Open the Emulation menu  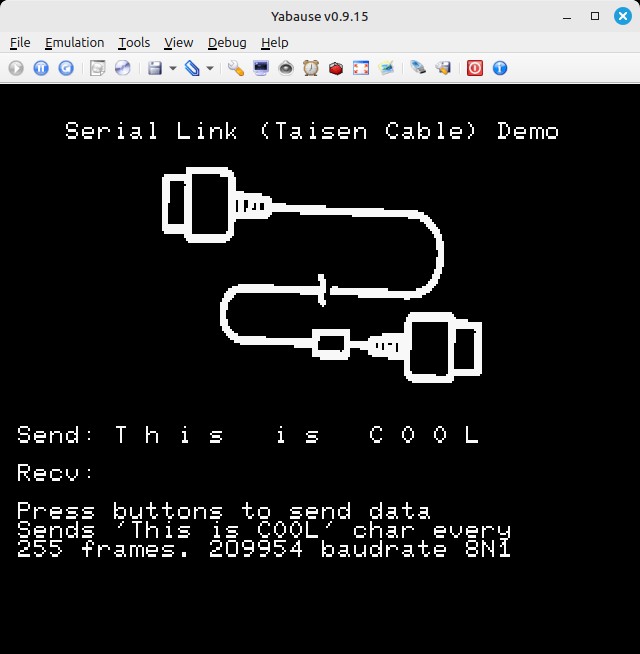[74, 42]
